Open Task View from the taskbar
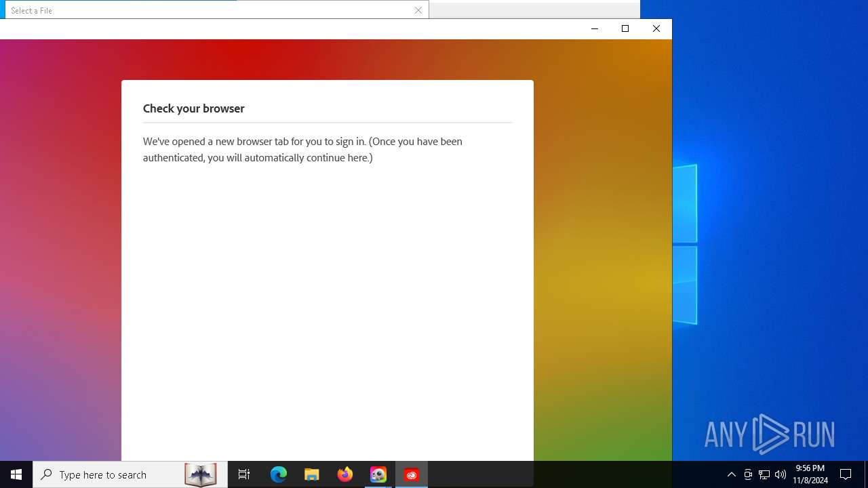 click(x=244, y=474)
